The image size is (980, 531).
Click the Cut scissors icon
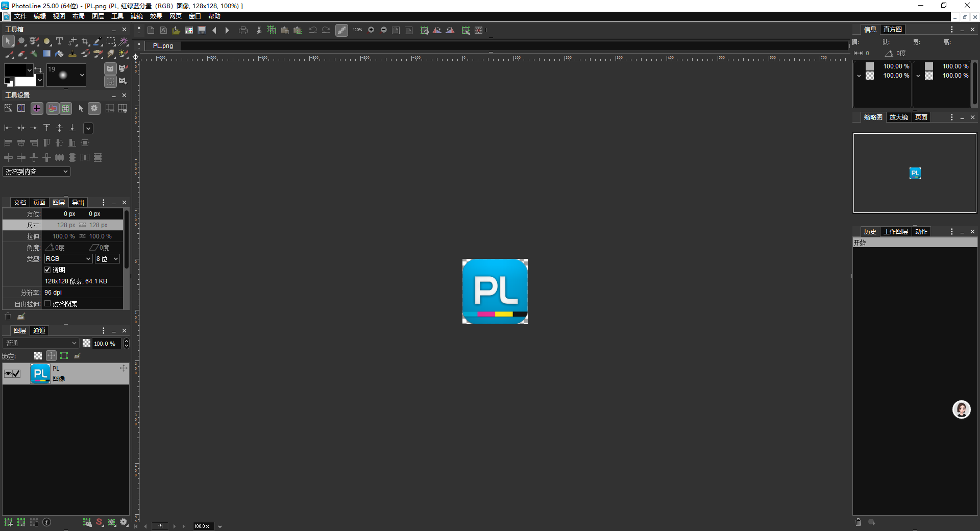259,30
